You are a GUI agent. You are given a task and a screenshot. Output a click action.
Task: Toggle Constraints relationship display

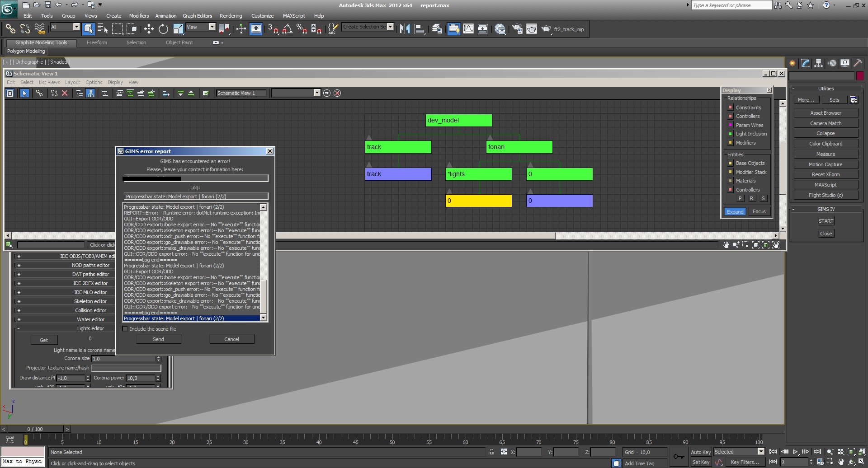[x=730, y=108]
